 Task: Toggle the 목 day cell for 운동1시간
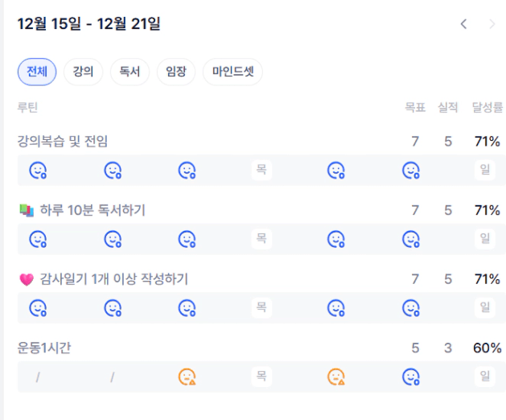261,376
